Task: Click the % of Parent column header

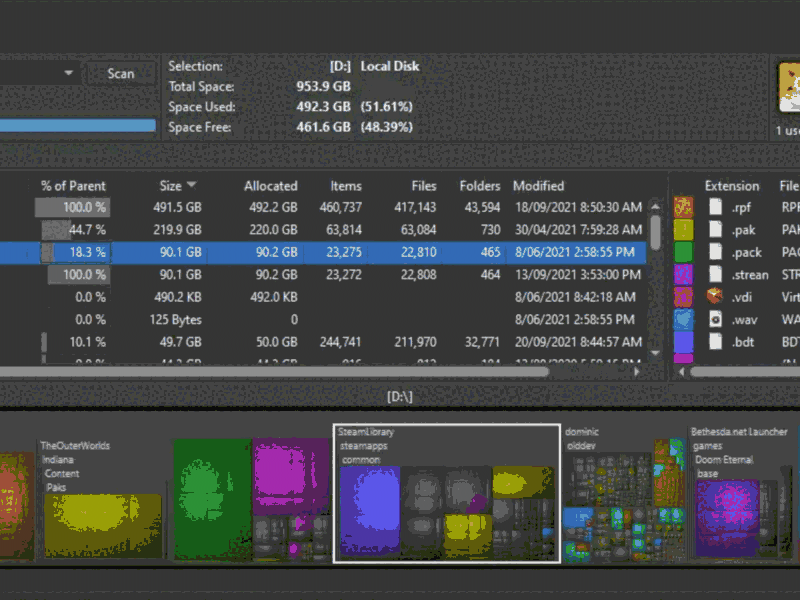Action: pos(73,185)
